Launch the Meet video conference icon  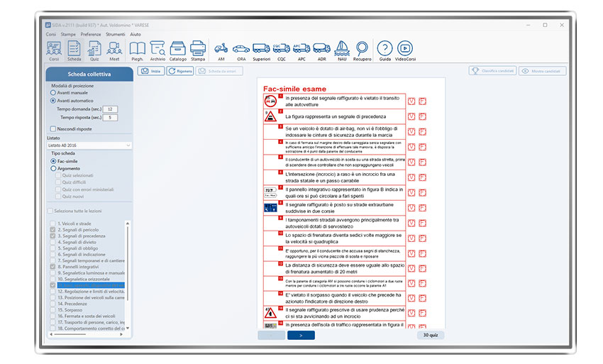[x=114, y=50]
